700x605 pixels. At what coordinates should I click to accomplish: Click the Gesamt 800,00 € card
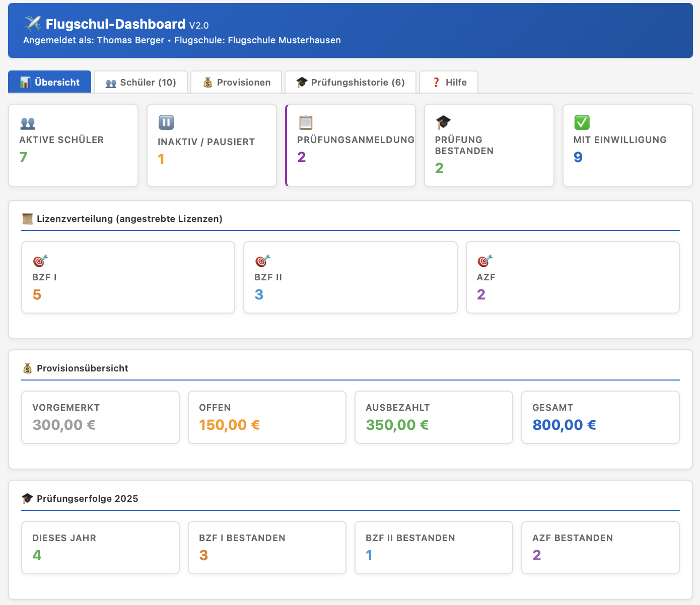600,417
